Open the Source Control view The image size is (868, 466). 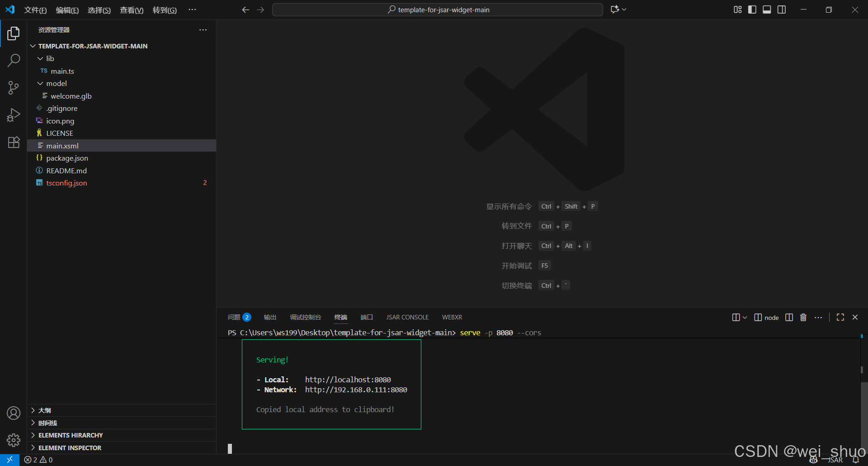[x=14, y=87]
